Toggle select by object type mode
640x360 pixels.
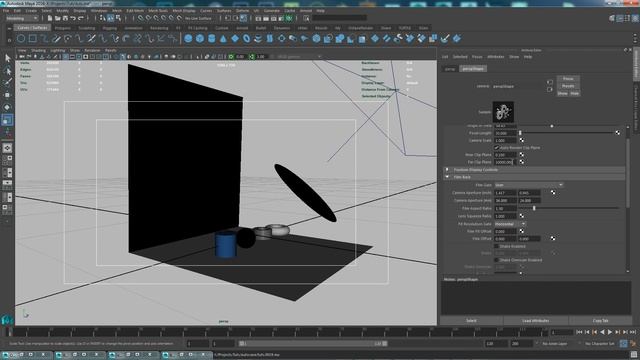111,18
